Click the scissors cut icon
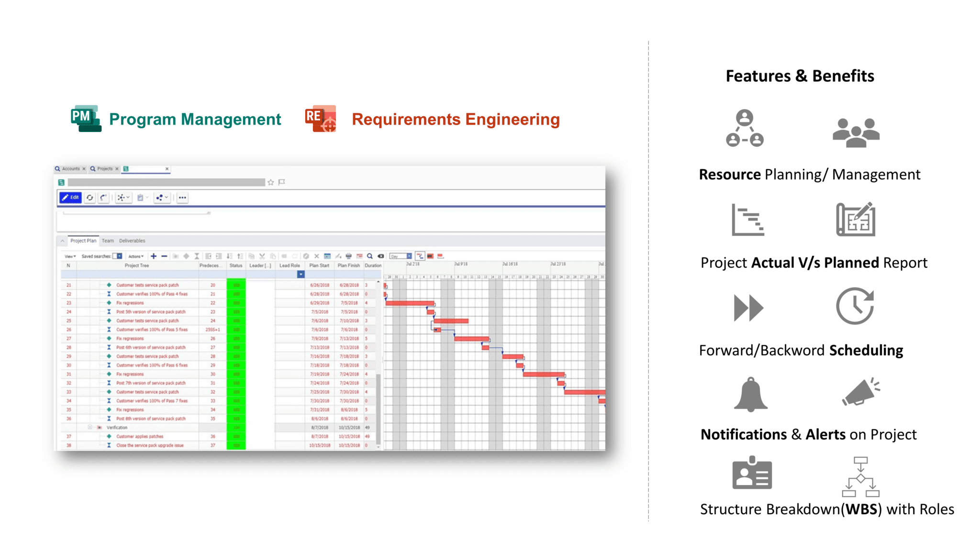The width and height of the screenshot is (980, 551). 262,256
